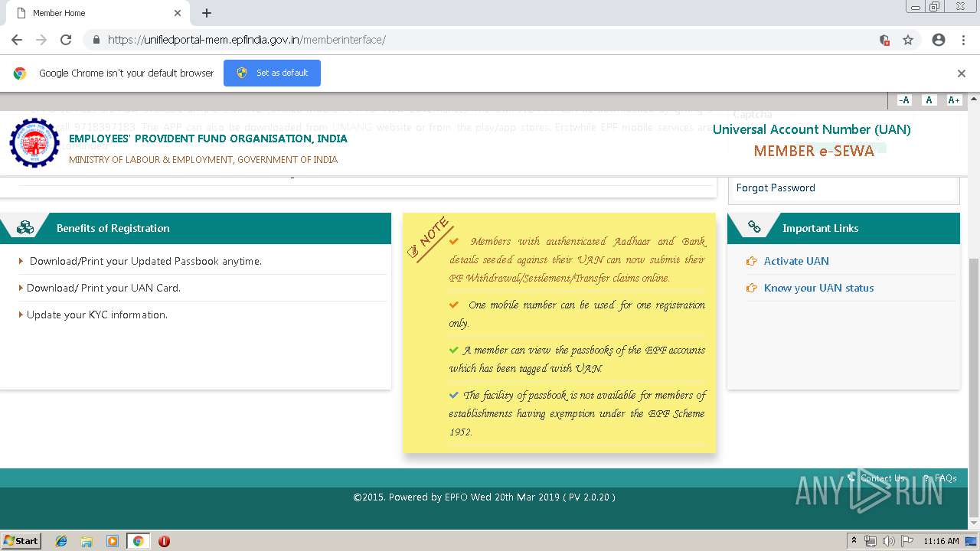Click the page vertical scrollbar thumb
Viewport: 980px width, 551px height.
tap(974, 386)
